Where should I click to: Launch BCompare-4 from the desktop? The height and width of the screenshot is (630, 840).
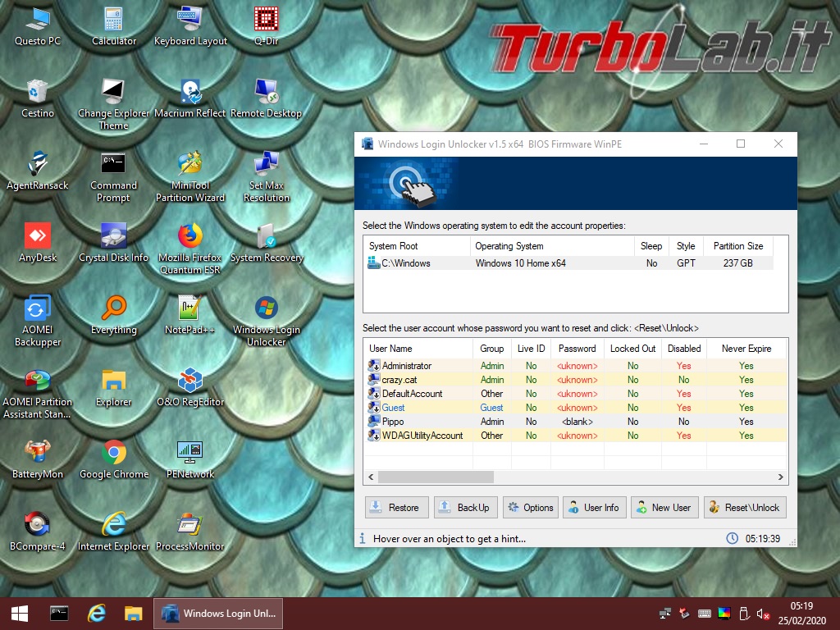(38, 533)
